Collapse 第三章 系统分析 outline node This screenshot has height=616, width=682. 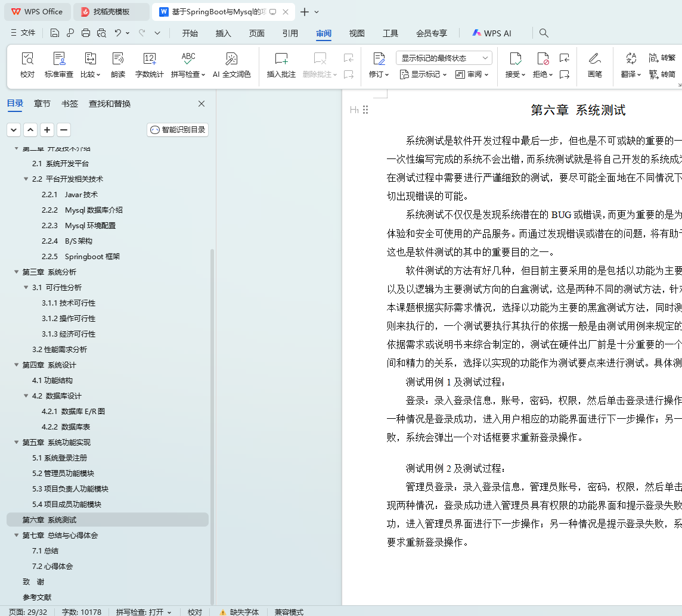pyautogui.click(x=16, y=272)
